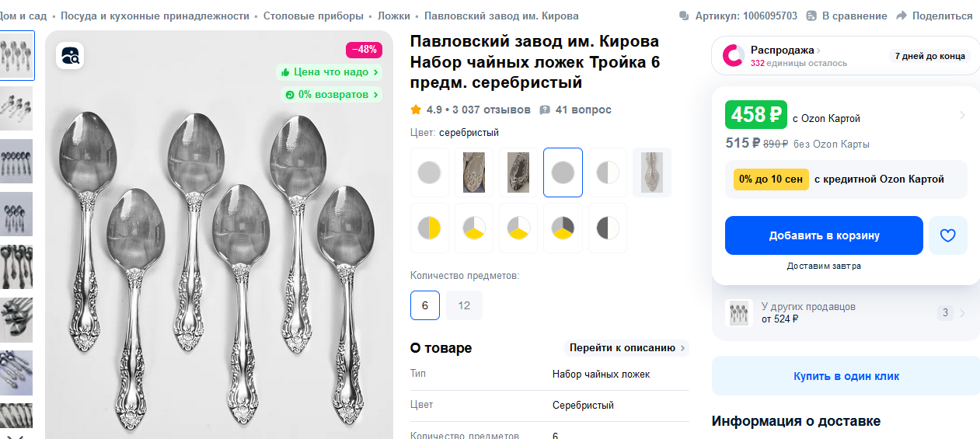Click the Ozon sale logo icon

pos(734,55)
